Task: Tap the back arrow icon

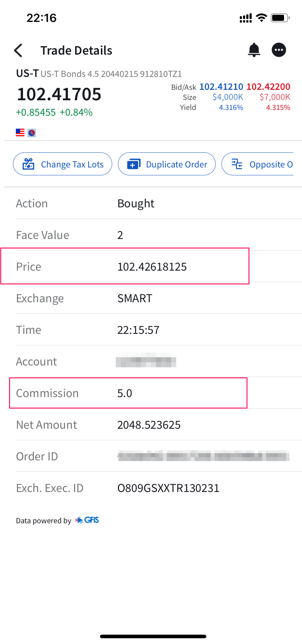Action: 18,51
